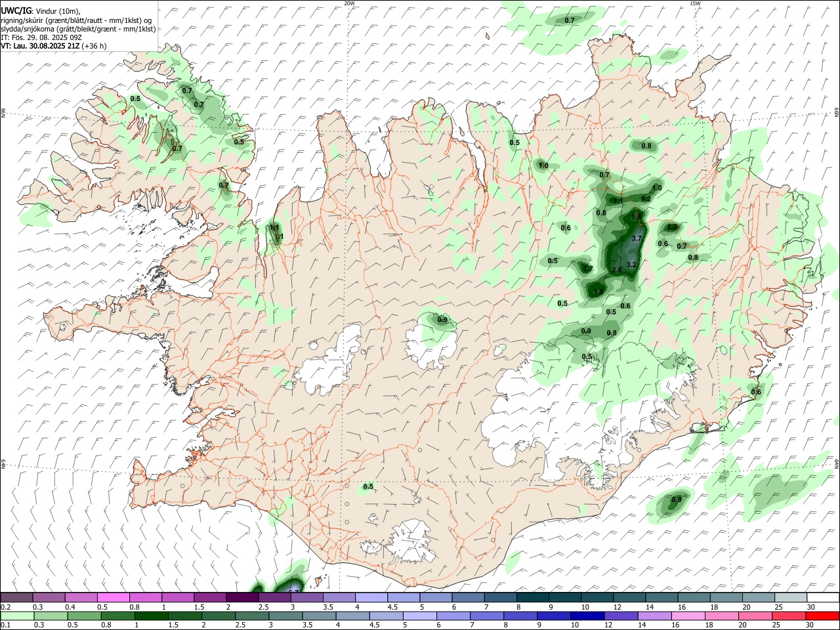Click the 'VT: Lau. 30.08.2025 21Z (+36 h)' line
This screenshot has height=630, width=840.
[54, 46]
